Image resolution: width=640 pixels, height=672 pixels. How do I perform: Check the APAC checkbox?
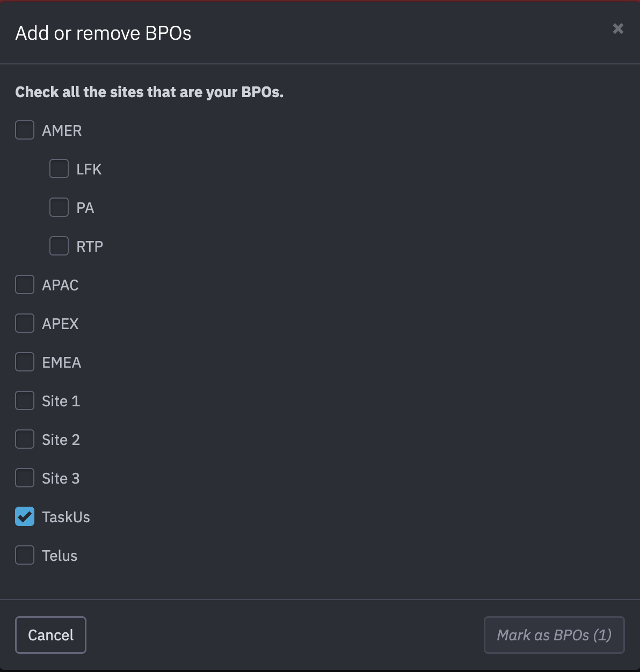coord(25,284)
